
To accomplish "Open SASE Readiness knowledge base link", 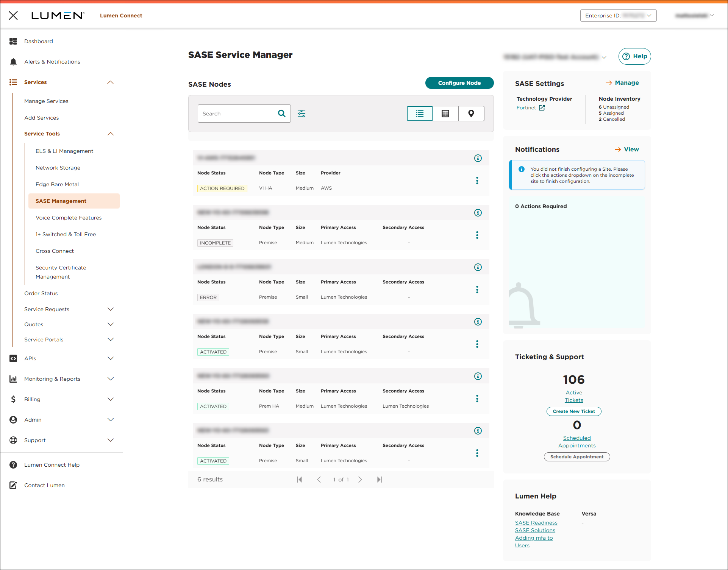I will [536, 523].
